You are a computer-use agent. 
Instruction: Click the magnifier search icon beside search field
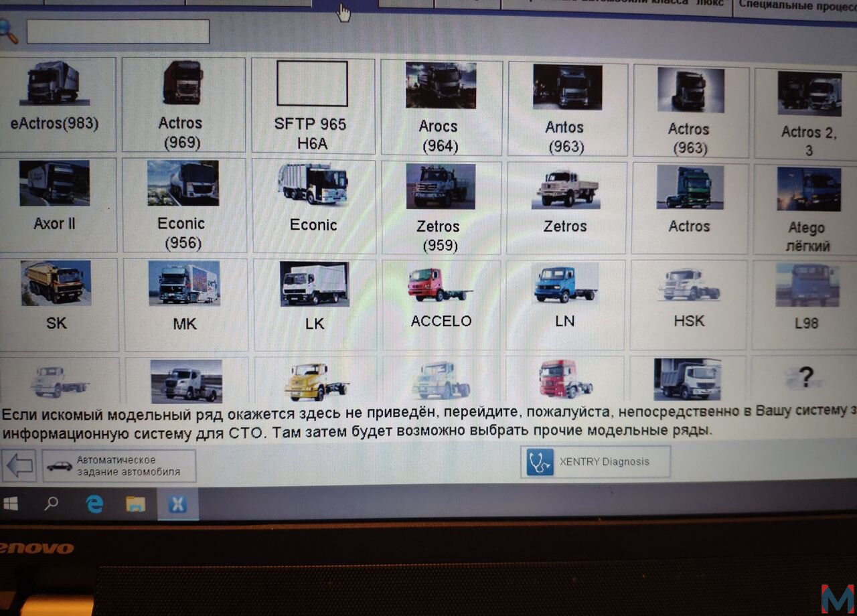point(7,31)
